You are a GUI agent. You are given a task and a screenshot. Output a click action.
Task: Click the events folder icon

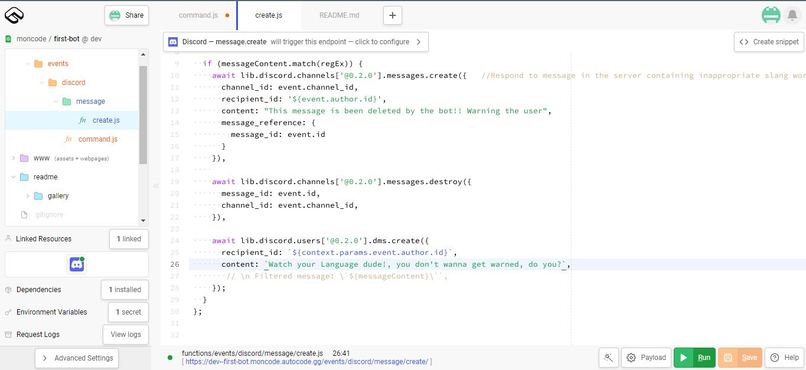click(38, 64)
